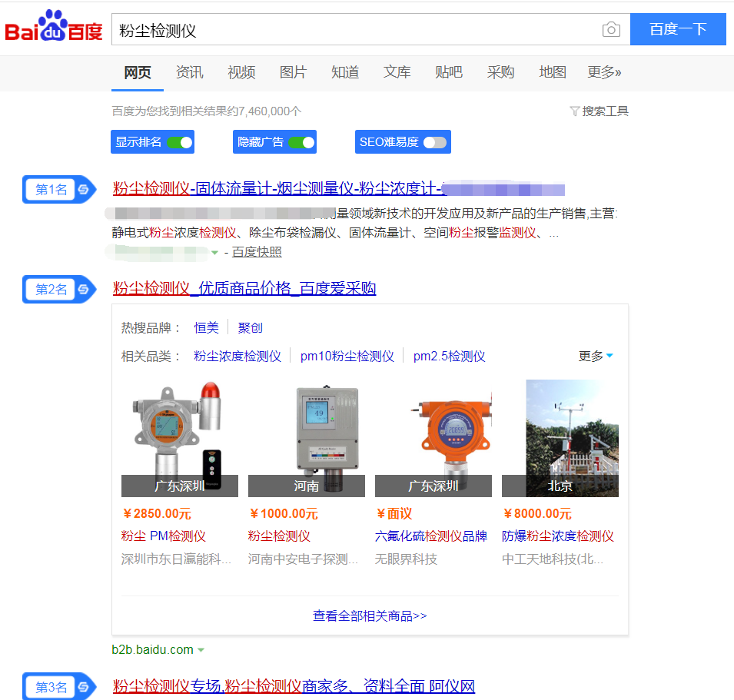Open 粉尘 PM检测仪 product link
The width and height of the screenshot is (734, 700).
(x=164, y=536)
